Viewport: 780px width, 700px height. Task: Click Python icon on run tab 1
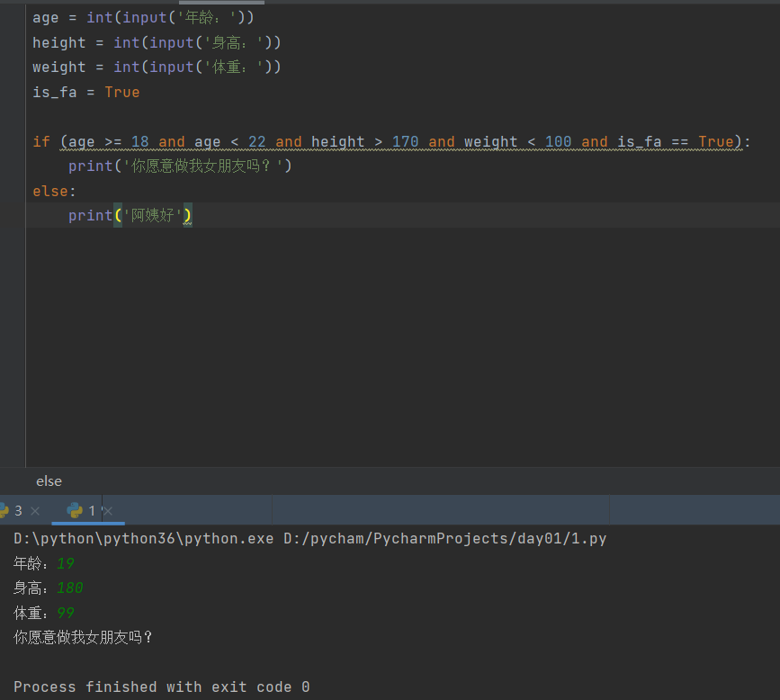click(x=75, y=510)
